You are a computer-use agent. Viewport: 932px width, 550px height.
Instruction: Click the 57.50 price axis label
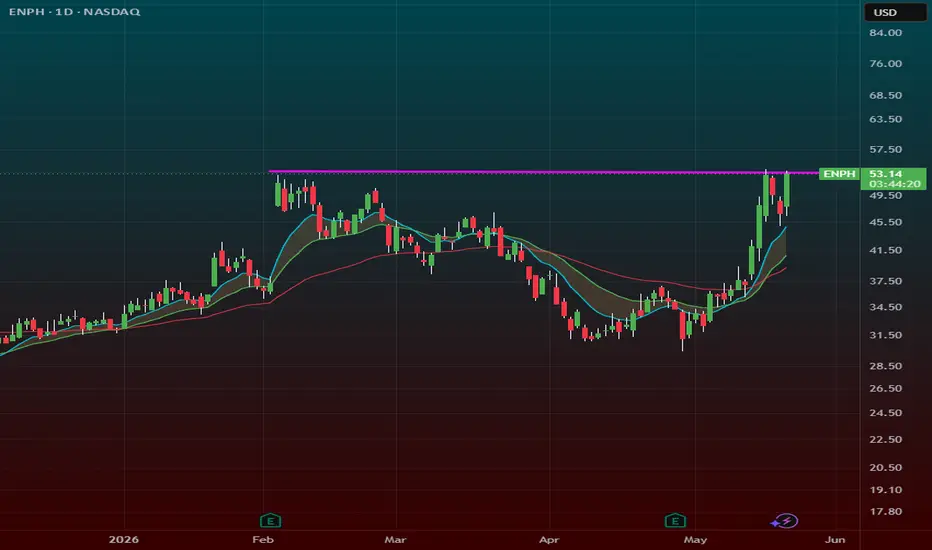coord(886,149)
